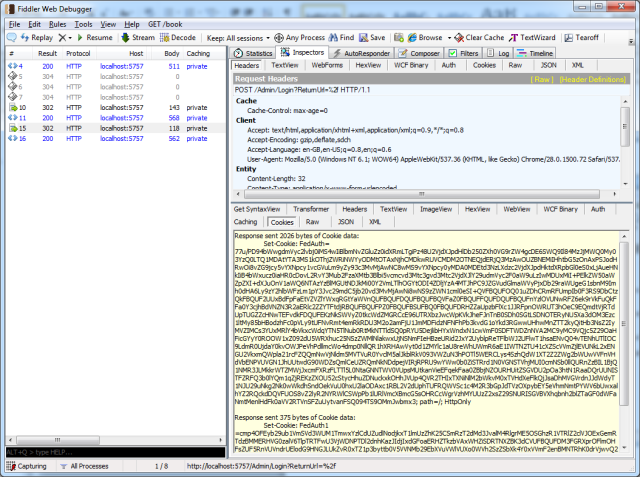The image size is (640, 477).
Task: Switch to the Timeline tab
Action: pos(535,53)
